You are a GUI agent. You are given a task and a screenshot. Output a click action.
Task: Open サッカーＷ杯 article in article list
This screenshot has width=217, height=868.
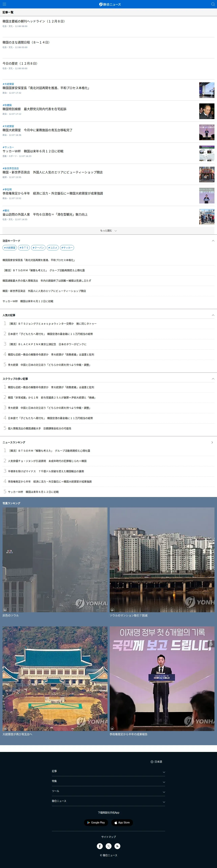point(33,151)
